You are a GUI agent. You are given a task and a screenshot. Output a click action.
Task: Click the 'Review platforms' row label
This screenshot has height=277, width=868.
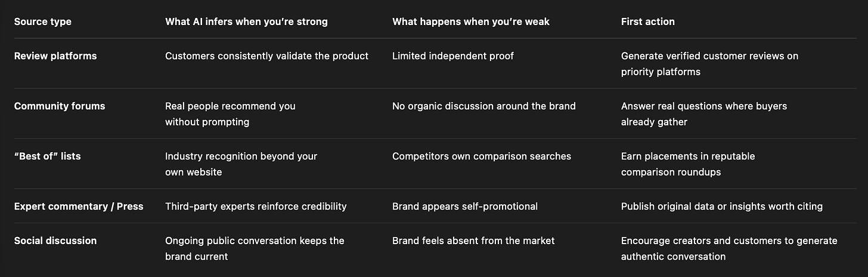pyautogui.click(x=55, y=56)
